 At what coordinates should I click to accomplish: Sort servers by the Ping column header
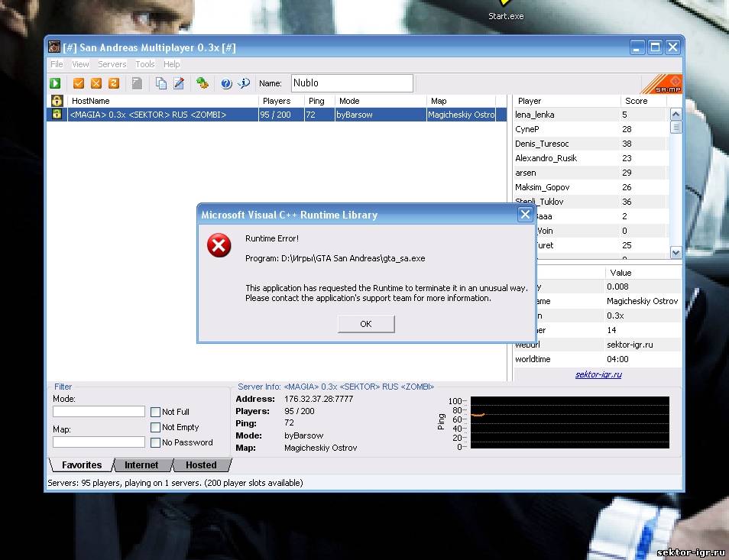point(319,101)
